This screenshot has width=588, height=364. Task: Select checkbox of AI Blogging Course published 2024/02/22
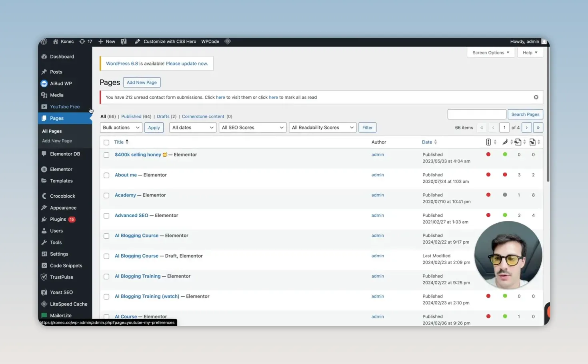106,236
